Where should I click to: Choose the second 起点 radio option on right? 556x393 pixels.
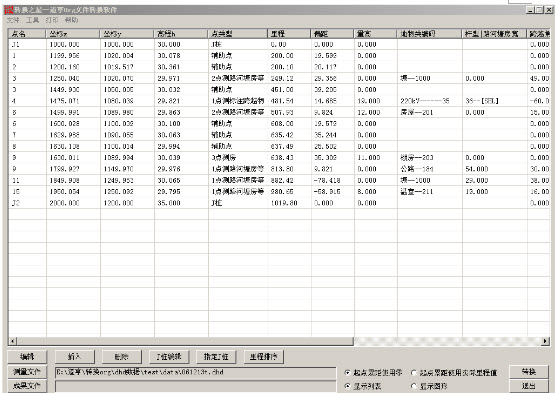pyautogui.click(x=454, y=373)
